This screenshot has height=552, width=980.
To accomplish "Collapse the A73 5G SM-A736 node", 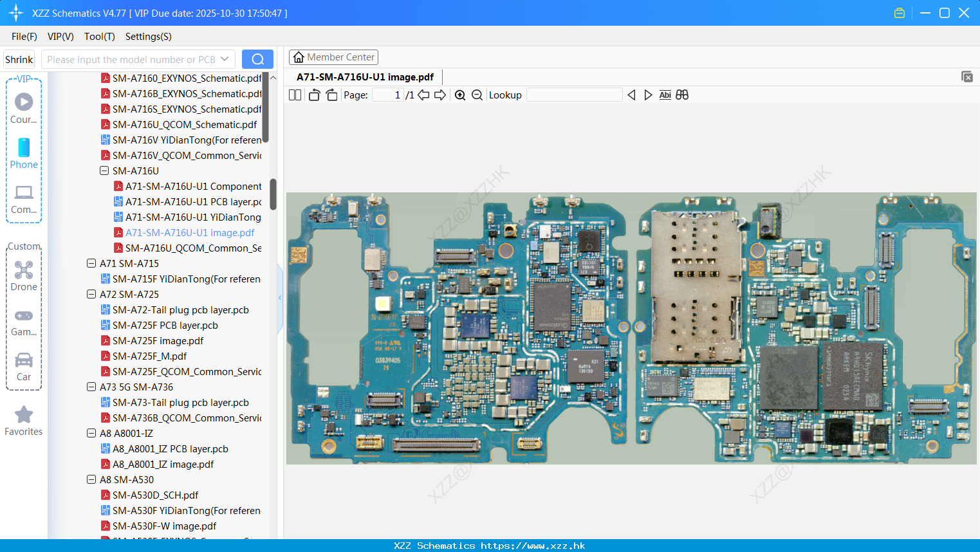I will 91,387.
